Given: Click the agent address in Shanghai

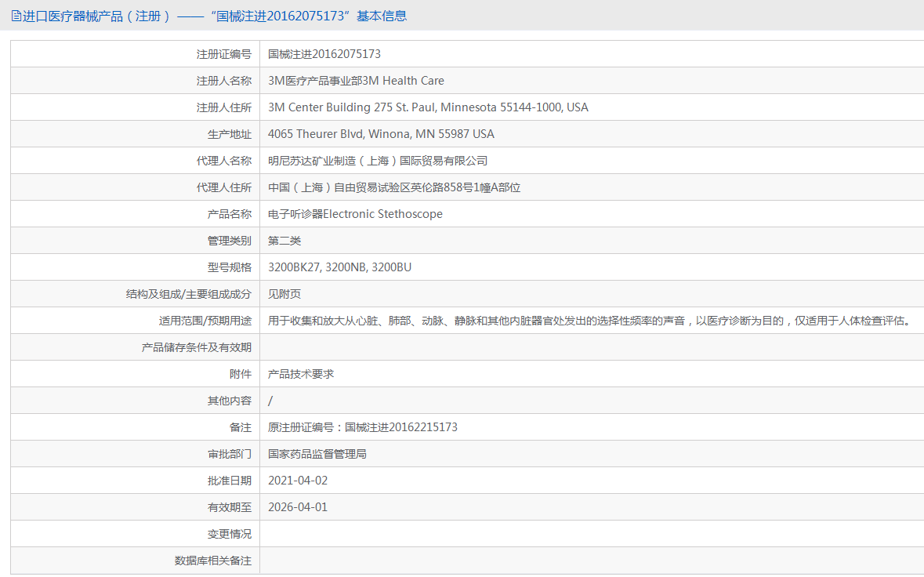Looking at the screenshot, I should click(x=393, y=187).
